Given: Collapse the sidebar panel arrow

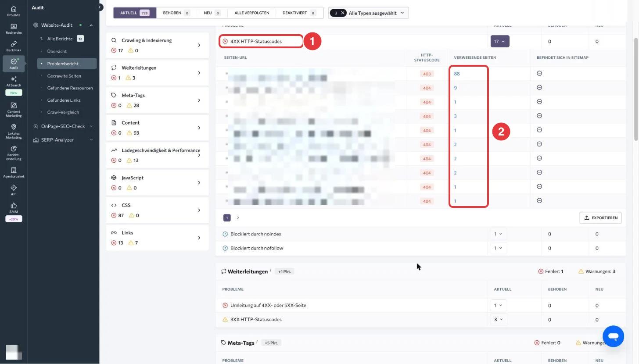Looking at the screenshot, I should [x=100, y=7].
